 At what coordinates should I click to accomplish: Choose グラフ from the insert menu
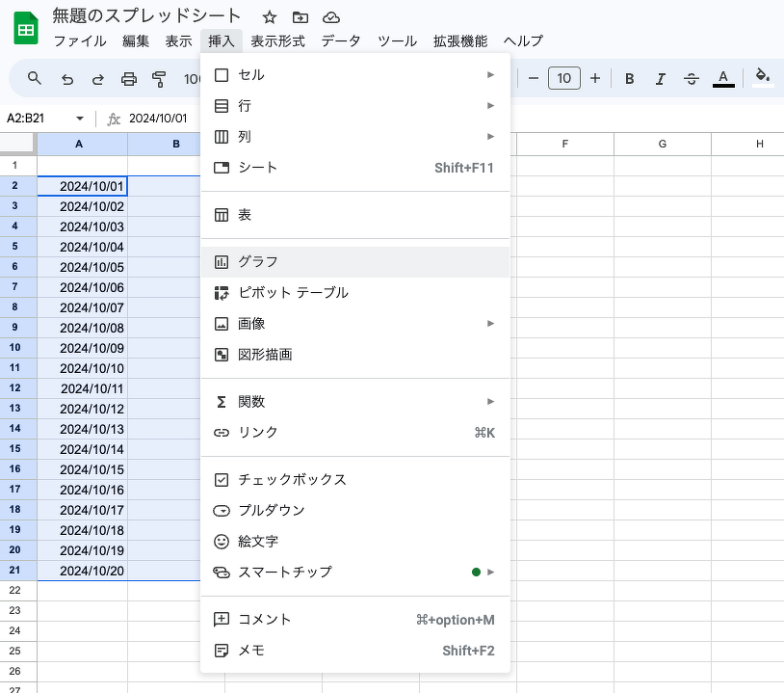pyautogui.click(x=354, y=261)
